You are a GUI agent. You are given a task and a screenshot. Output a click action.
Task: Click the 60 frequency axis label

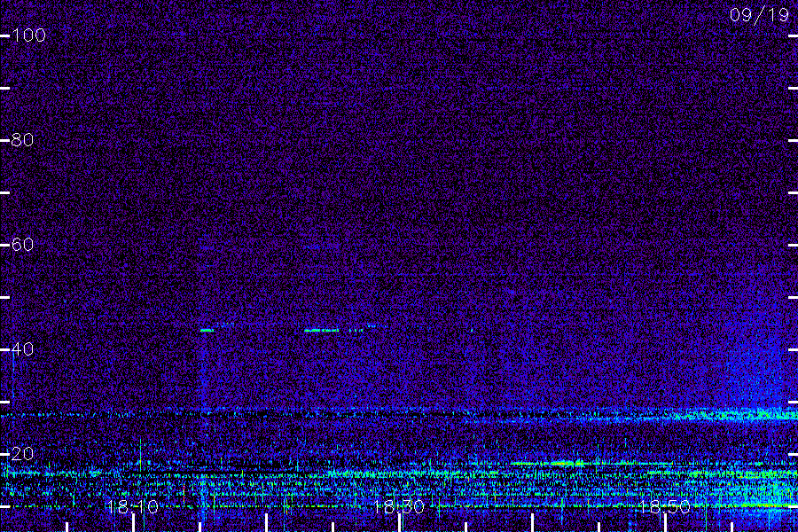(x=22, y=245)
